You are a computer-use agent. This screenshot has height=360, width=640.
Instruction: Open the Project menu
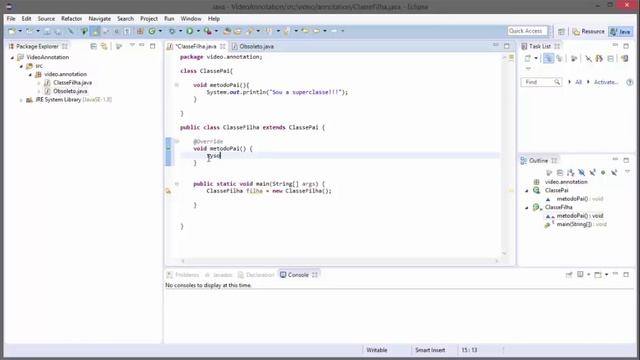tap(149, 19)
